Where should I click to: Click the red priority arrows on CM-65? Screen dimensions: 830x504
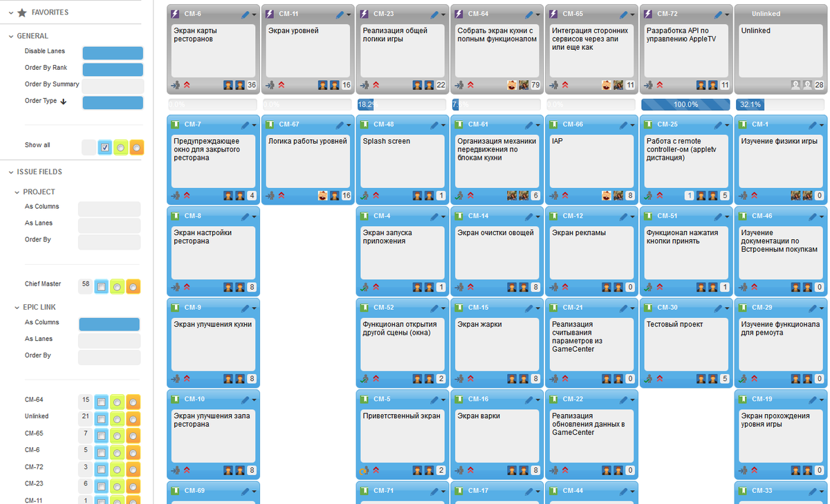[565, 85]
